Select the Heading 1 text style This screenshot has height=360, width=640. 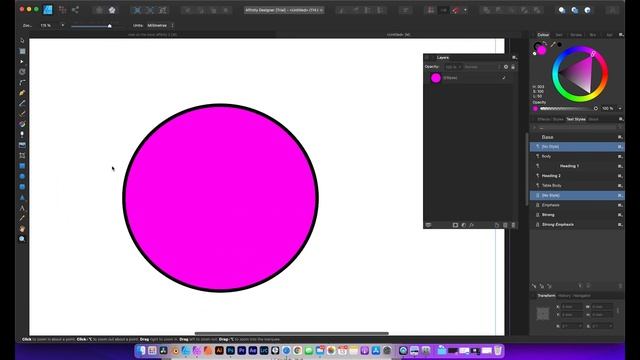click(576, 166)
